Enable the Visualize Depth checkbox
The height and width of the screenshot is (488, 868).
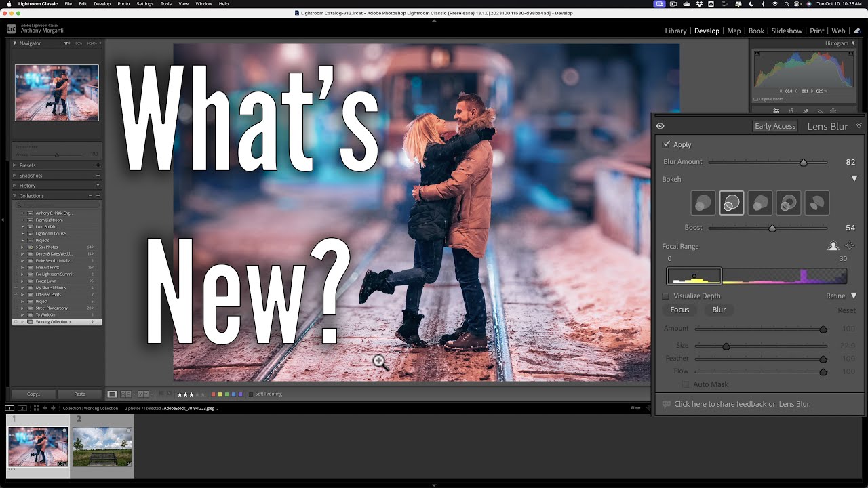coord(666,296)
